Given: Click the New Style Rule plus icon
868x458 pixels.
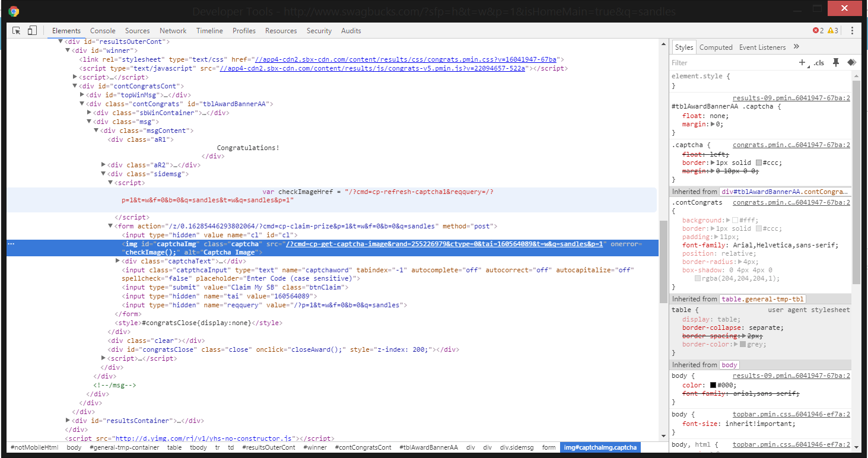Looking at the screenshot, I should click(x=802, y=62).
